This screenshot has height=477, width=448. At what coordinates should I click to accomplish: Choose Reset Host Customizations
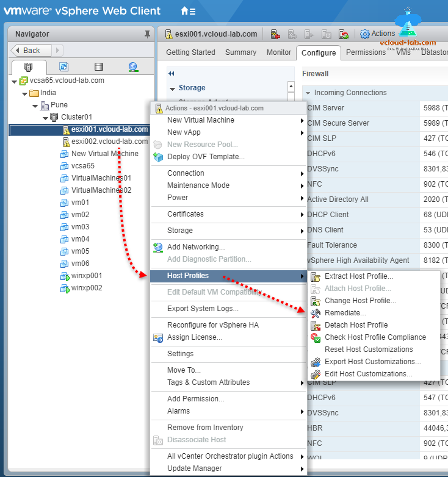(374, 350)
